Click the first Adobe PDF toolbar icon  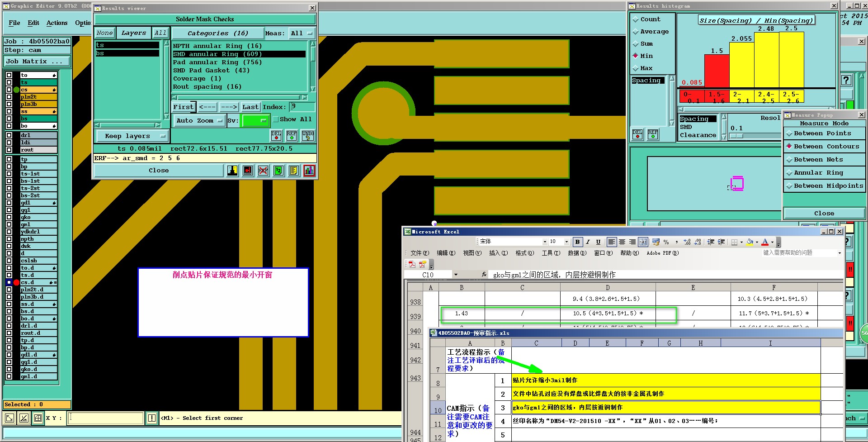(x=412, y=264)
